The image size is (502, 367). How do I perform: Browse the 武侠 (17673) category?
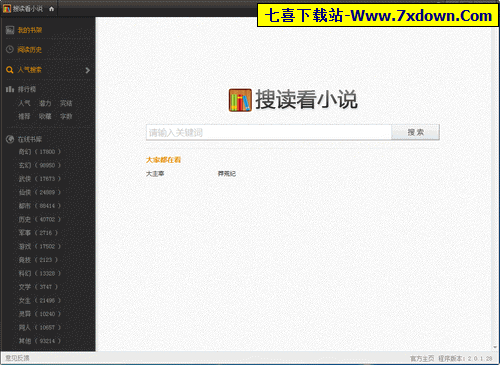coord(40,179)
